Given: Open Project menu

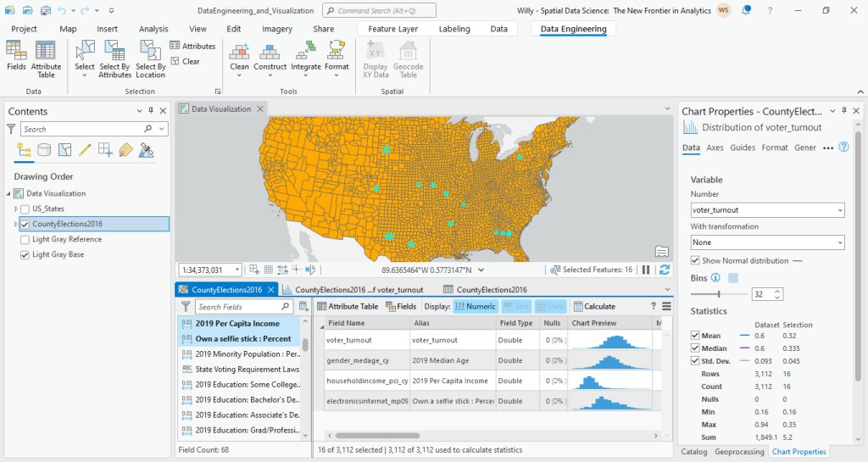Looking at the screenshot, I should point(24,29).
